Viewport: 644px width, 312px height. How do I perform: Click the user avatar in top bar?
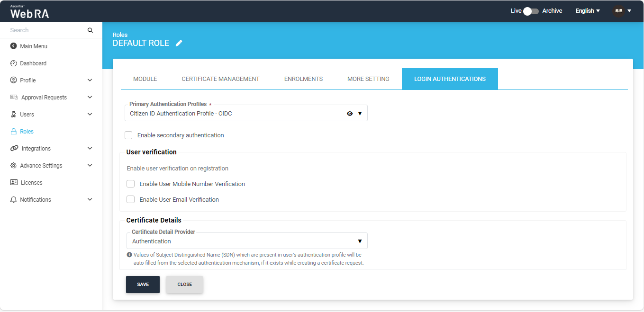[618, 11]
